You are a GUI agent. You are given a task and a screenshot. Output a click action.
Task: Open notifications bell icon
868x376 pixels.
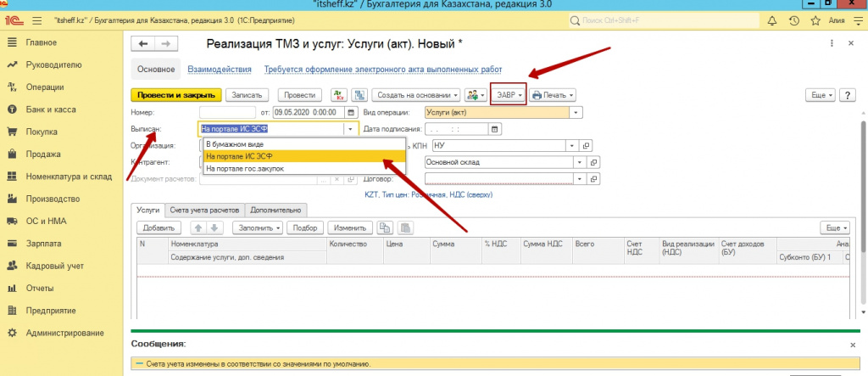(x=771, y=21)
